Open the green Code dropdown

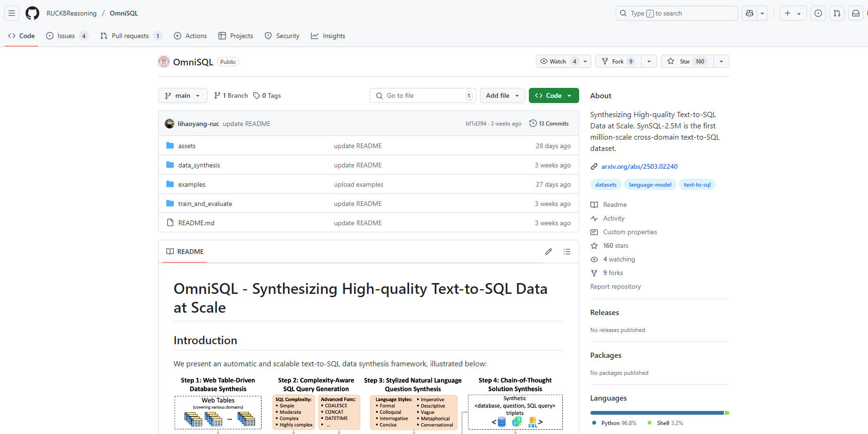pos(554,95)
